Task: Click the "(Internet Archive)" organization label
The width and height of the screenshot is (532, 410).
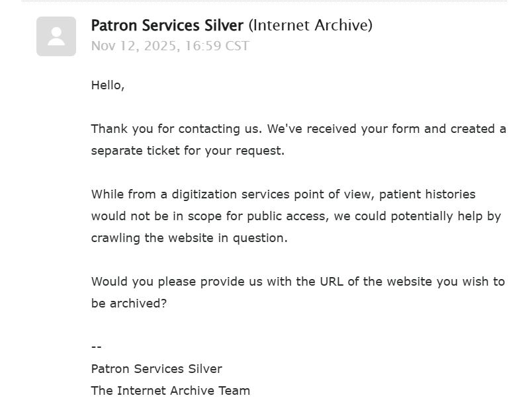Action: coord(310,25)
